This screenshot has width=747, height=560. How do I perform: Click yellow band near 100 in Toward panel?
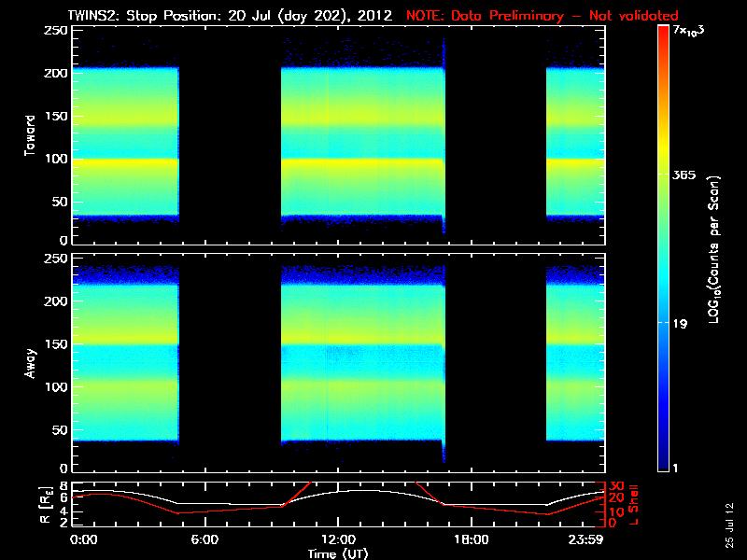coord(126,162)
